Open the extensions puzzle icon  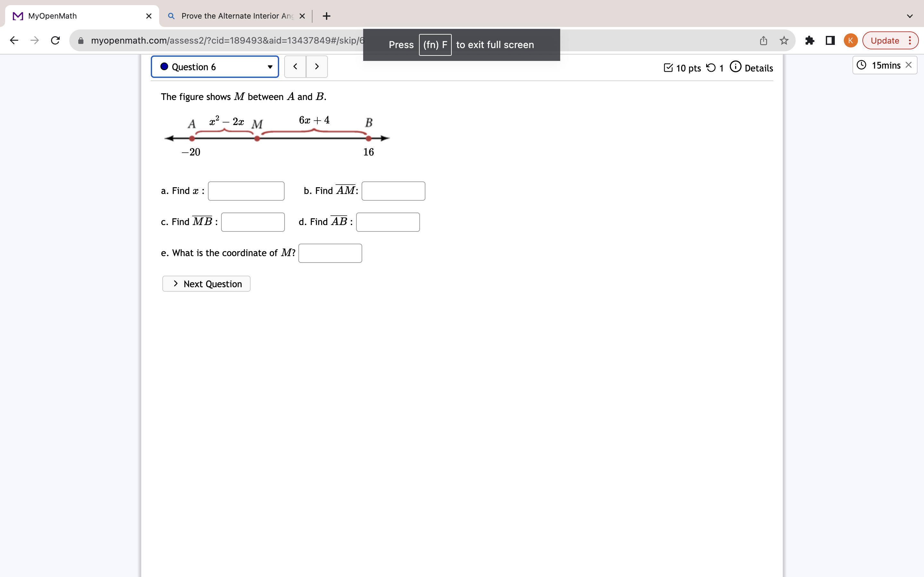point(809,40)
